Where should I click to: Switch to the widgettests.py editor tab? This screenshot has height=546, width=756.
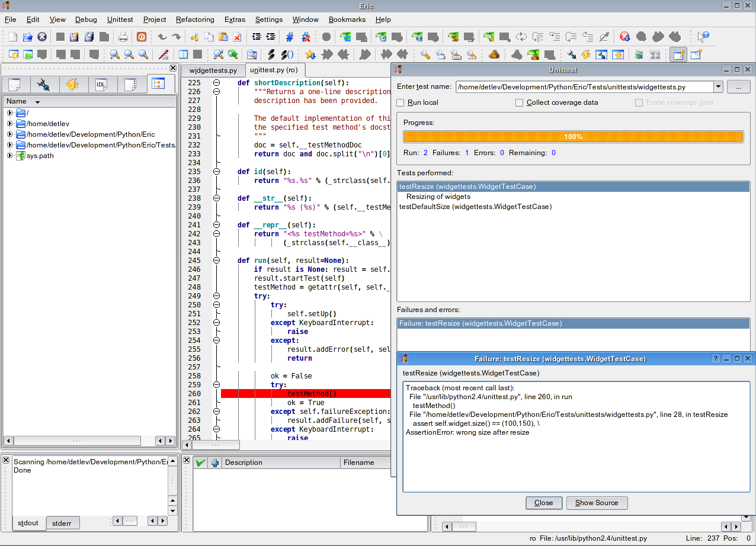213,70
